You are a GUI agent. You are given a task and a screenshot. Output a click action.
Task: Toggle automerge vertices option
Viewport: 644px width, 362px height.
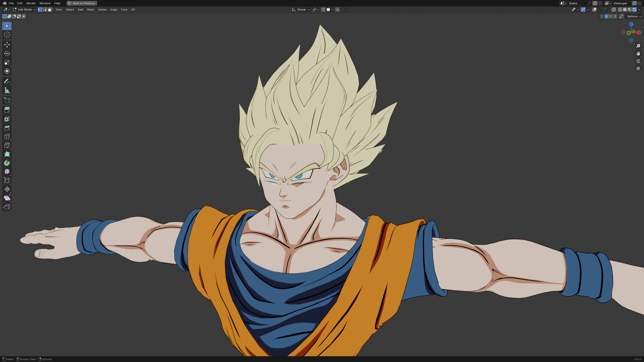[621, 16]
